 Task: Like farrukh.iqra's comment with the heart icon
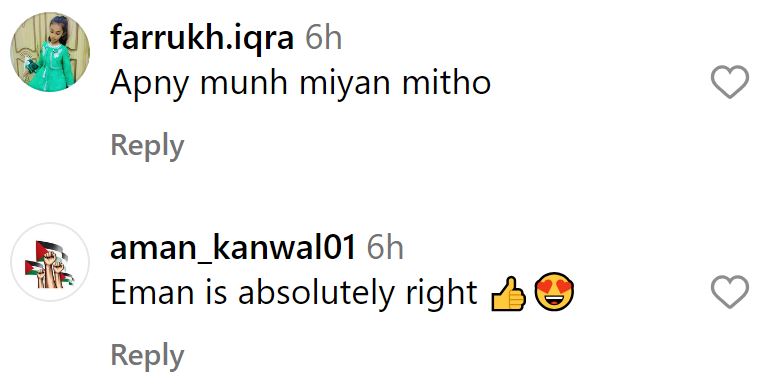[x=729, y=82]
